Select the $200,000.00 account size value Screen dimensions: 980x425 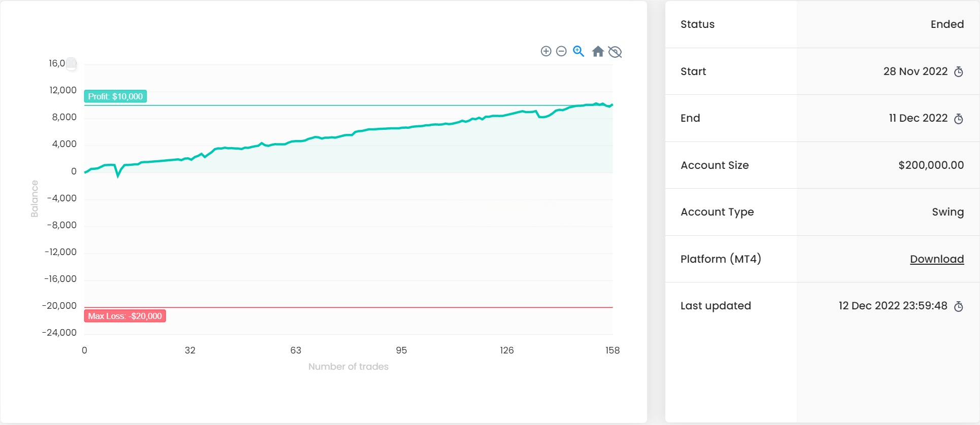[931, 165]
